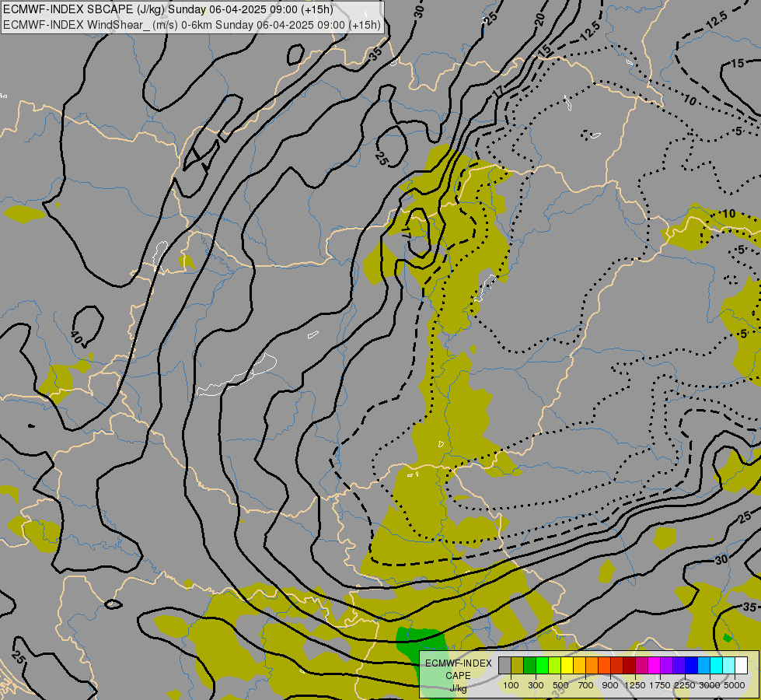The width and height of the screenshot is (761, 700).
Task: Click the olive swatch in CAPE legend
Action: pos(518,666)
